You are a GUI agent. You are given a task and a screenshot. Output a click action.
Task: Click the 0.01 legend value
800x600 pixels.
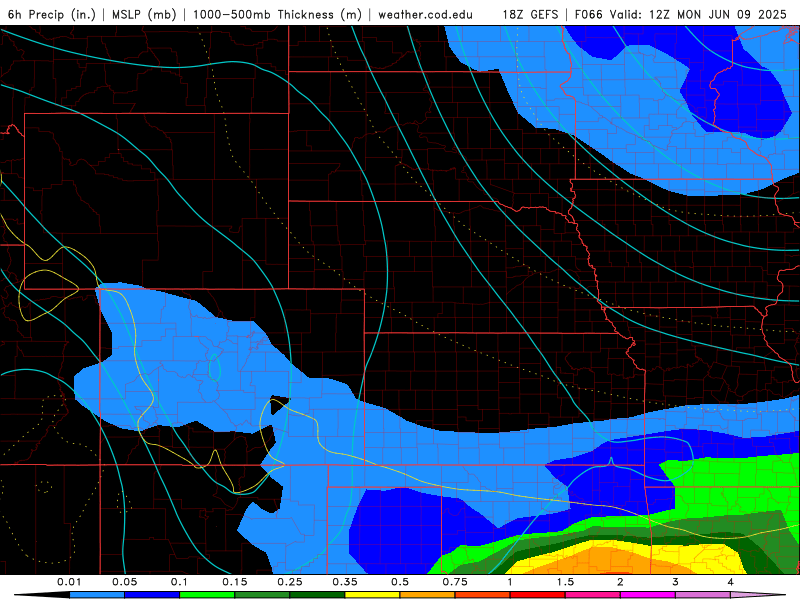pos(69,582)
